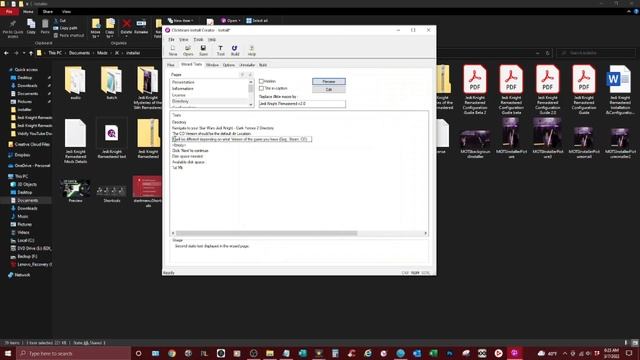The height and width of the screenshot is (360, 640).
Task: Click This PC in the breadcrumb path
Action: click(55, 53)
